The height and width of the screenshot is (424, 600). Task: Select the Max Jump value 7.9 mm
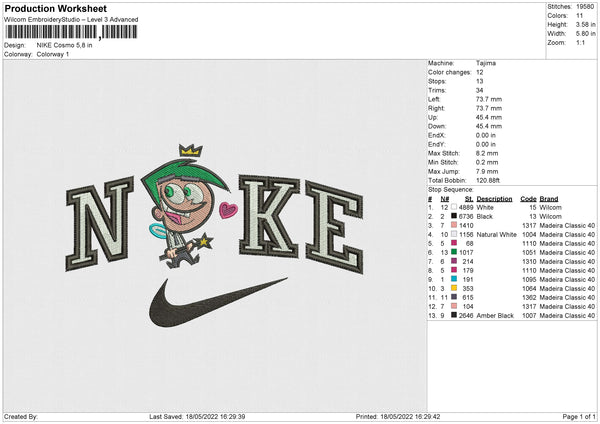point(487,171)
